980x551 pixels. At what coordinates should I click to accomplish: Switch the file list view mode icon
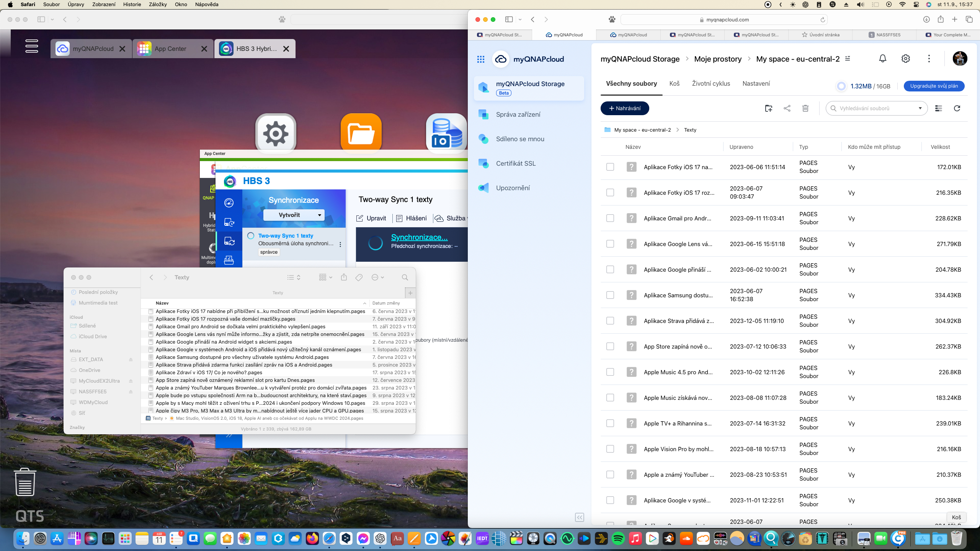coord(938,108)
